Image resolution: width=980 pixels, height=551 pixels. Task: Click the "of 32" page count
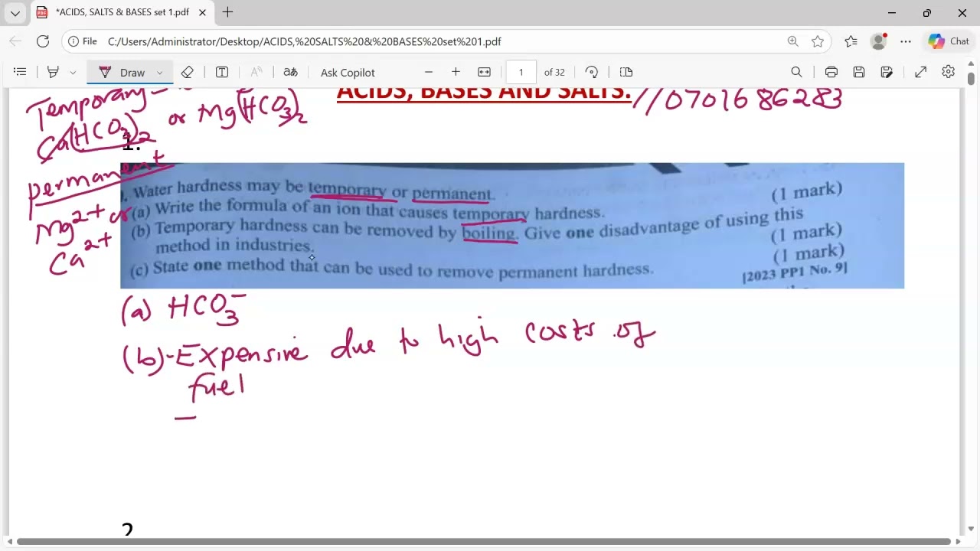(x=554, y=72)
